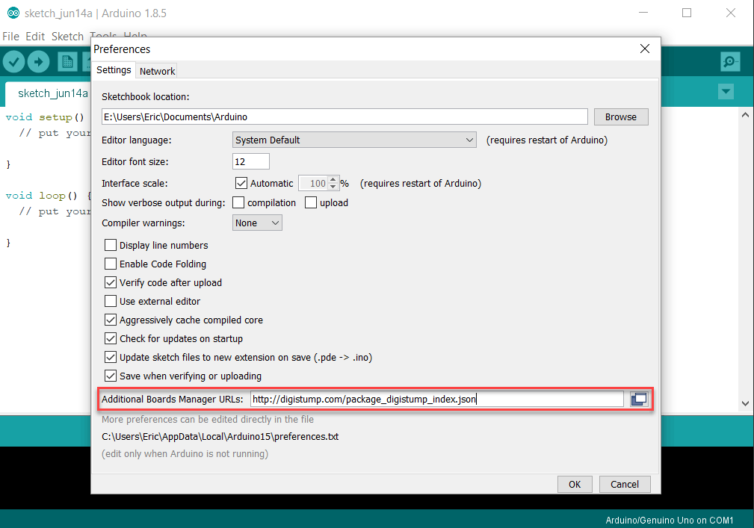Expand the Editor language dropdown
The height and width of the screenshot is (528, 754).
click(x=354, y=140)
